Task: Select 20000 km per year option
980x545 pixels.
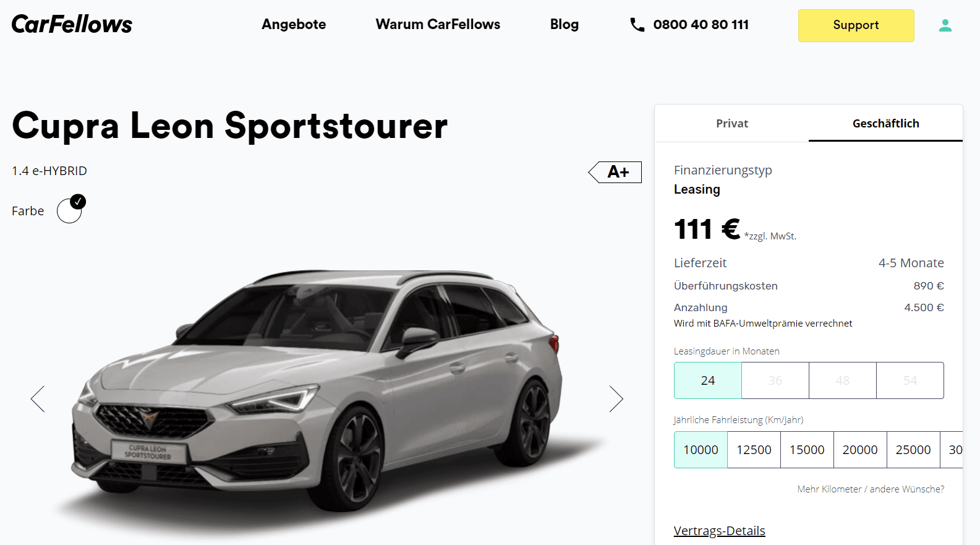Action: point(860,450)
